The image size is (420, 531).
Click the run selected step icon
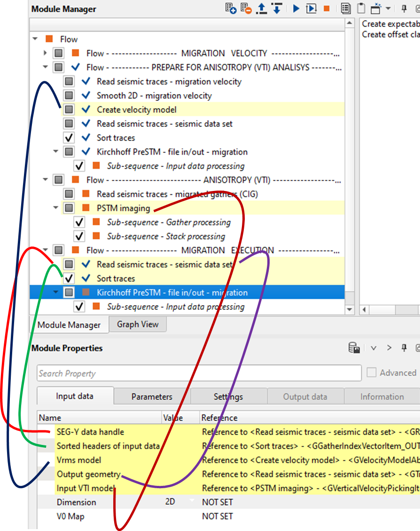coord(311,8)
